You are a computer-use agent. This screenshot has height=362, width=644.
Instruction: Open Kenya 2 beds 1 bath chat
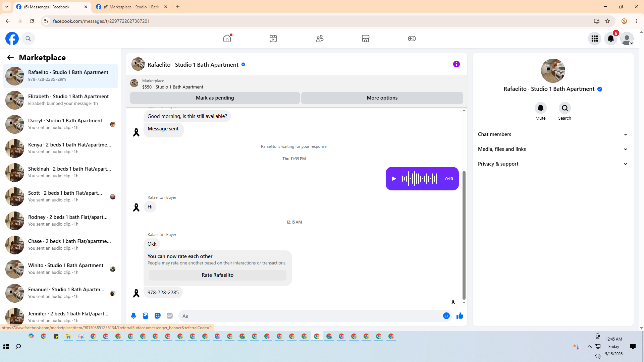point(60,148)
